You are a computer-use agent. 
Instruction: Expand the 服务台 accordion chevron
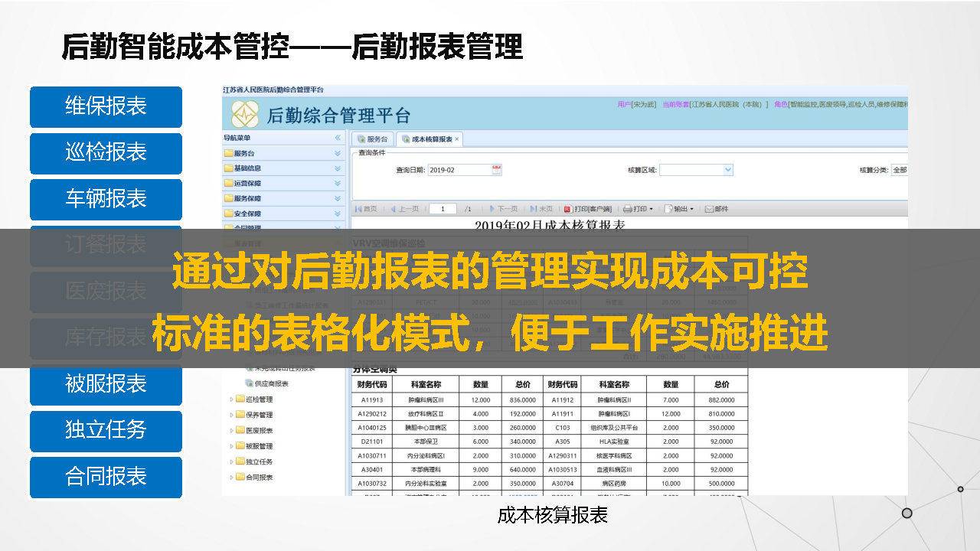(x=338, y=153)
